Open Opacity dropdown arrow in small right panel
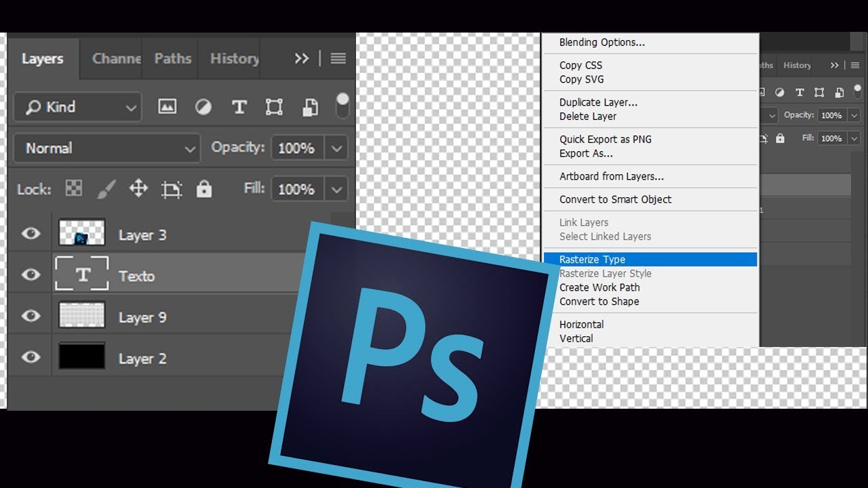This screenshot has width=868, height=488. click(x=854, y=115)
